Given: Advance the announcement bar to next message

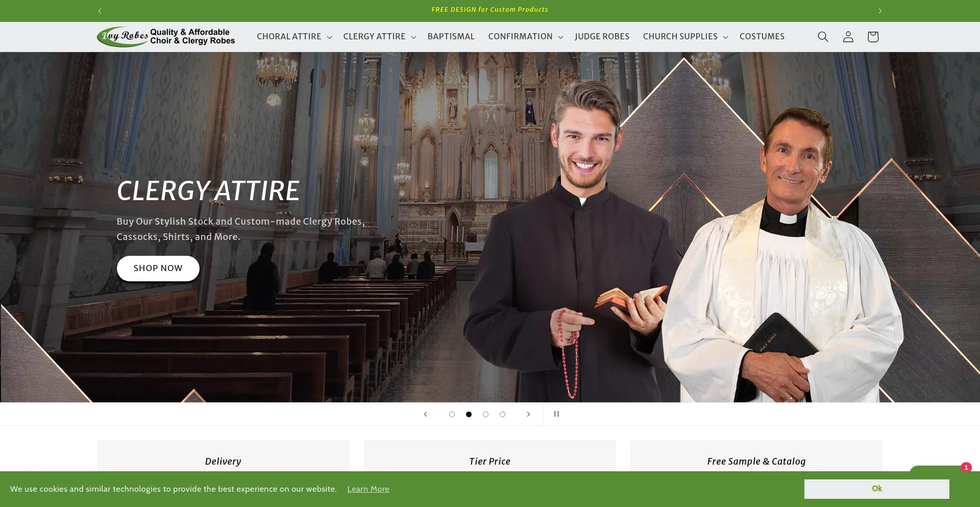Looking at the screenshot, I should point(880,10).
